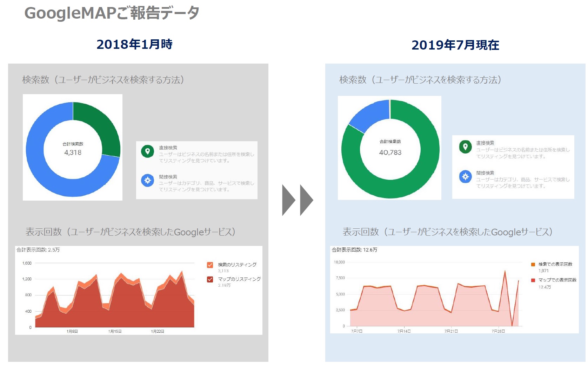
Task: Click the 7月21日 axis label
Action: click(451, 331)
